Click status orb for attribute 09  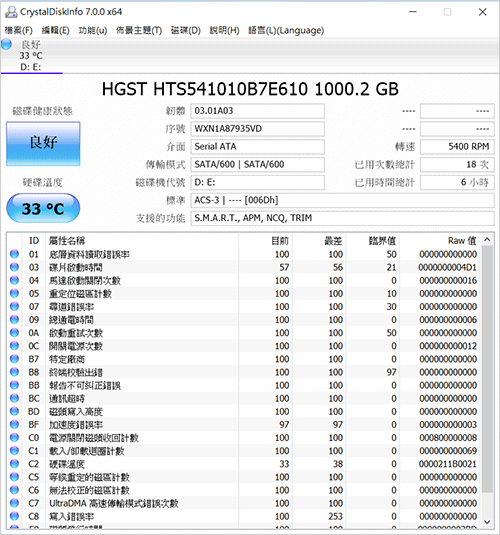[14, 320]
